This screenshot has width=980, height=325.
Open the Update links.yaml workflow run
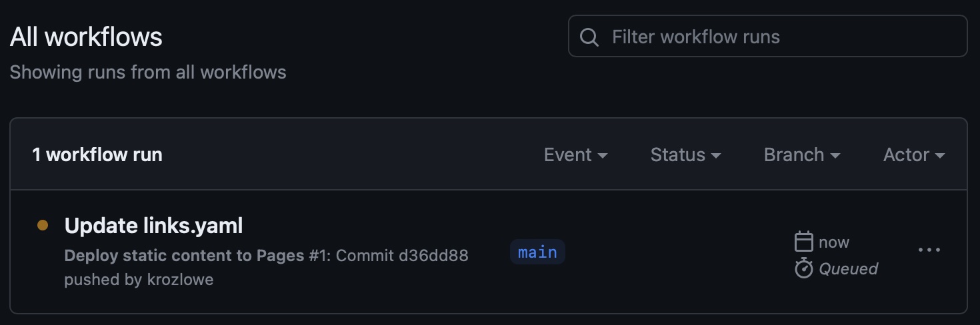(x=153, y=226)
